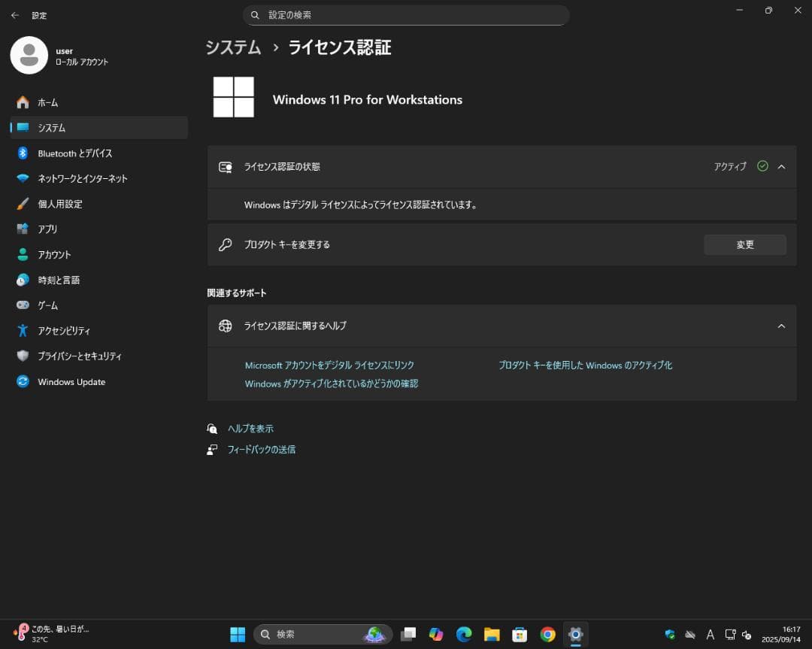Open 個人用設定 via the brush icon
Screen dimensions: 812x649
tap(23, 204)
